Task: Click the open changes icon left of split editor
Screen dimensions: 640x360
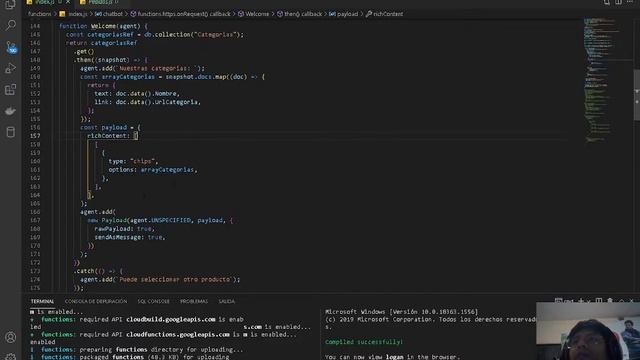Action: (607, 2)
